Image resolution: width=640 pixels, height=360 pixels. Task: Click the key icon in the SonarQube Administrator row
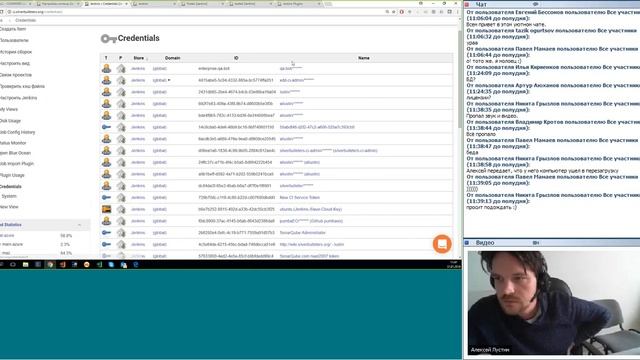[x=107, y=233]
